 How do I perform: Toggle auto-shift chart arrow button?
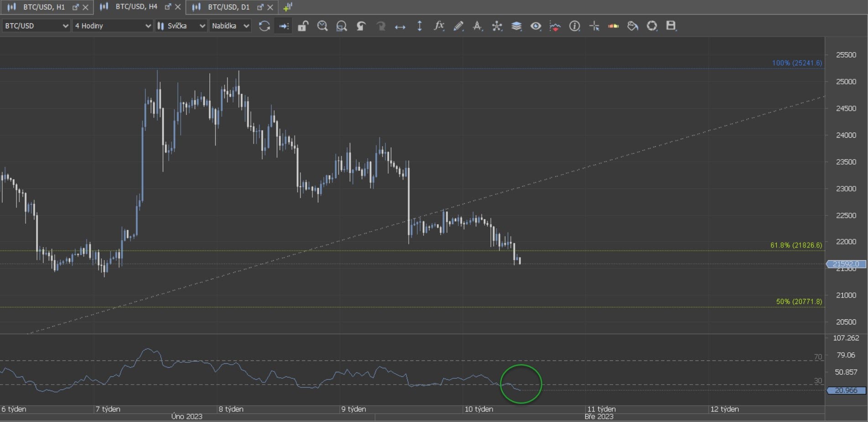pos(284,26)
